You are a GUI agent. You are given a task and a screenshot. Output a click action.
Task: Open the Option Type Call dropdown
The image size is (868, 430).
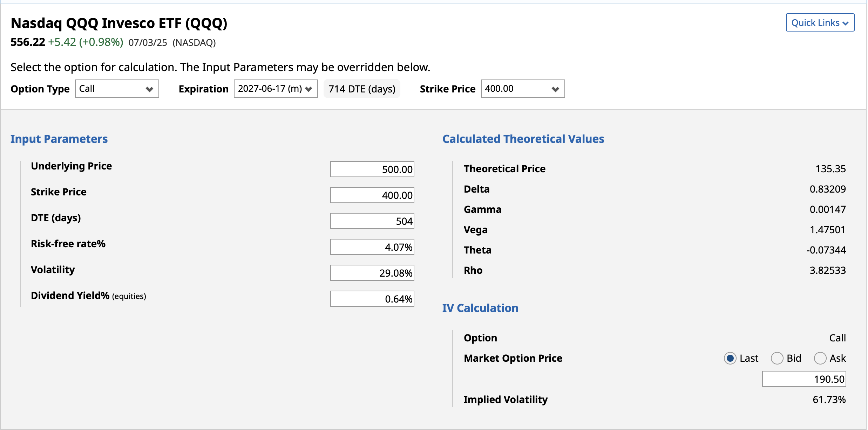coord(117,89)
